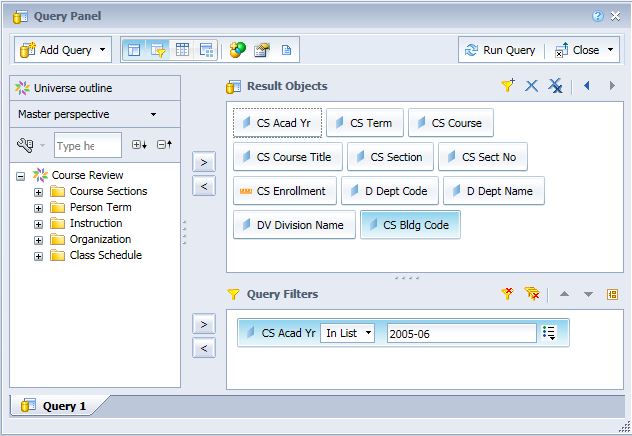
Task: Select the CS Bldg Code result object
Action: [x=410, y=225]
